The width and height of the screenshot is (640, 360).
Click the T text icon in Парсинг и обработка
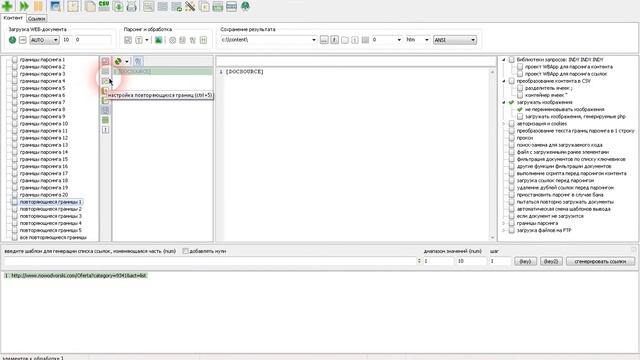(139, 40)
